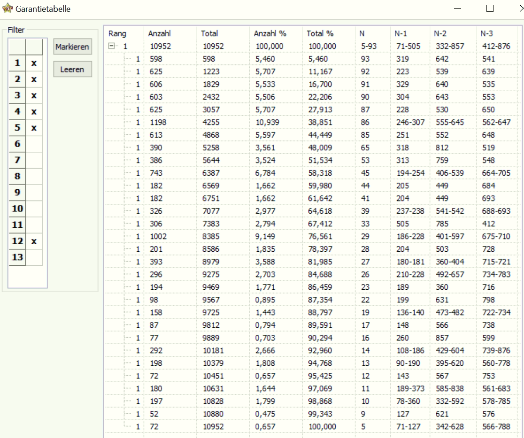Screen dimensions: 524x438
Task: Click the root row N-1 cell 71-505
Action: point(408,46)
